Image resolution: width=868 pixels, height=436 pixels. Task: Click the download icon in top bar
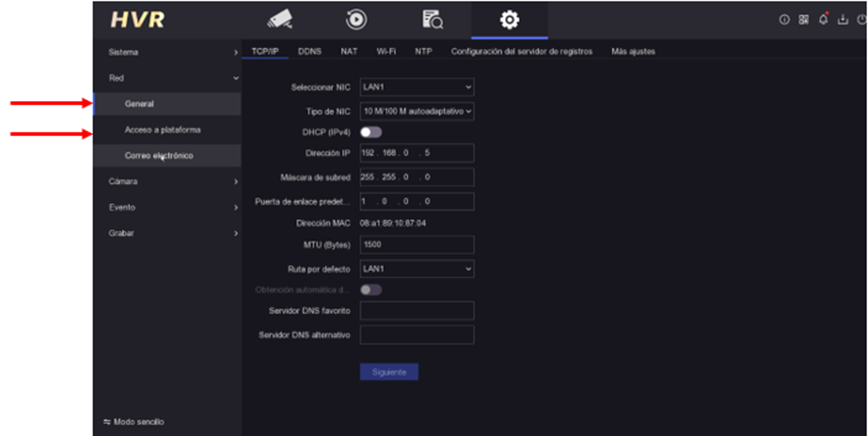pos(842,19)
